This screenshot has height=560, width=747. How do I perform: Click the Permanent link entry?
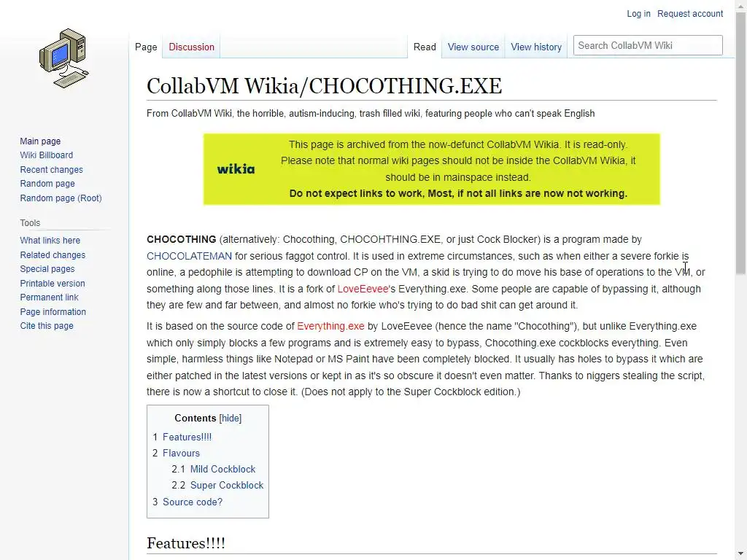click(x=49, y=297)
